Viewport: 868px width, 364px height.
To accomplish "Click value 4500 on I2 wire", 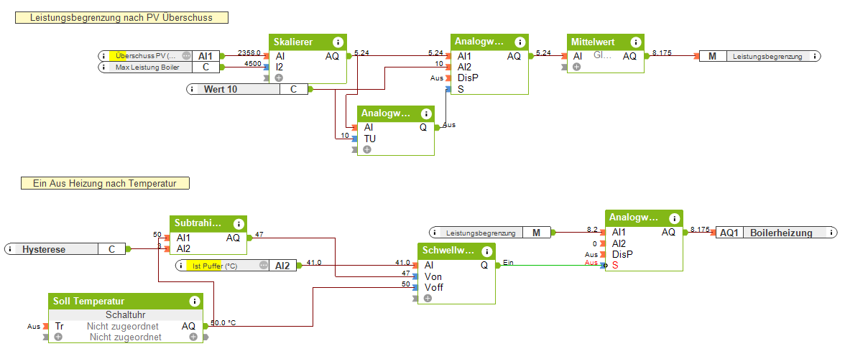I will click(x=253, y=64).
